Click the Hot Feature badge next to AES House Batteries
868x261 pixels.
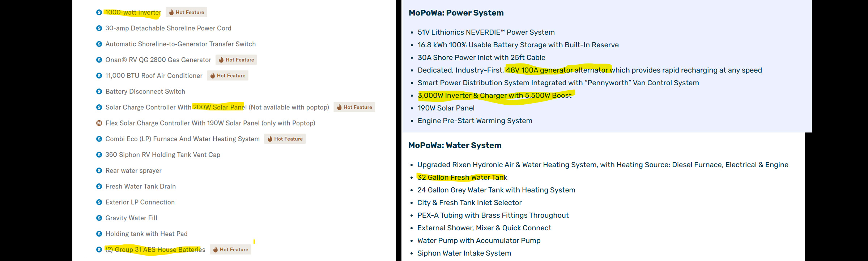pyautogui.click(x=230, y=249)
